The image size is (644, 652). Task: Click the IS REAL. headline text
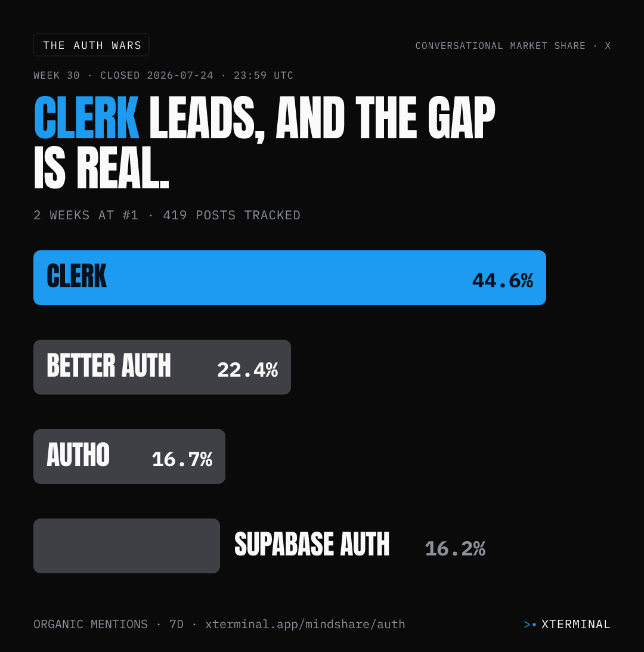(x=101, y=169)
